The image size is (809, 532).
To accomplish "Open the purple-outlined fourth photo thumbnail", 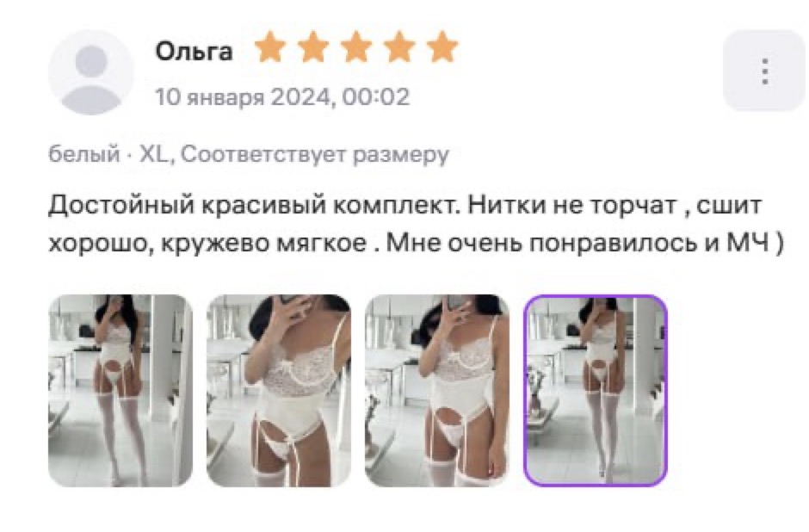I will point(596,391).
